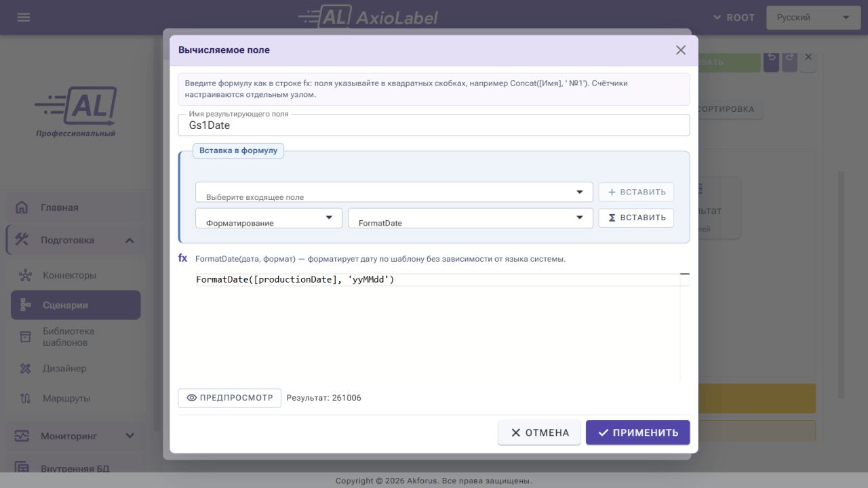
Task: Click the Дизайнер pencil-ruler icon
Action: [26, 369]
